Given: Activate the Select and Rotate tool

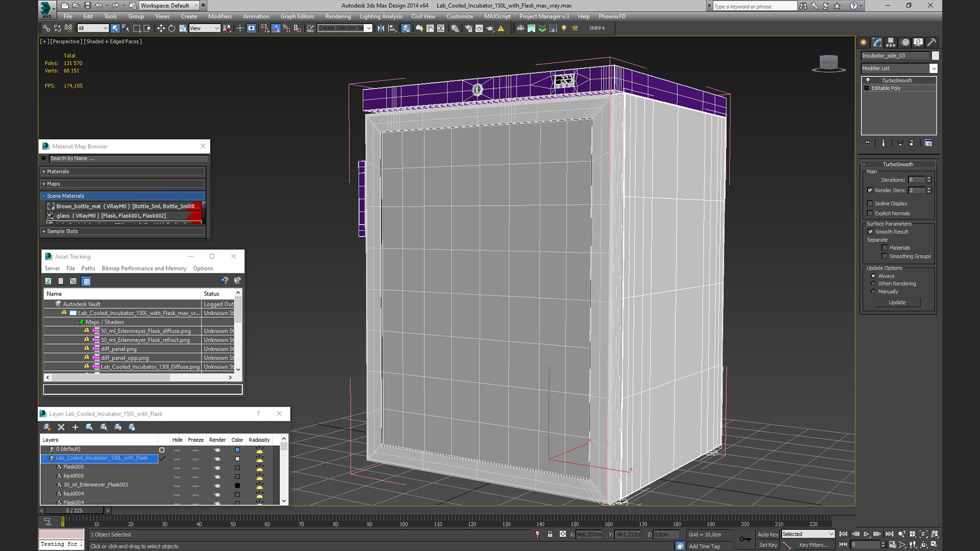Looking at the screenshot, I should tap(171, 29).
